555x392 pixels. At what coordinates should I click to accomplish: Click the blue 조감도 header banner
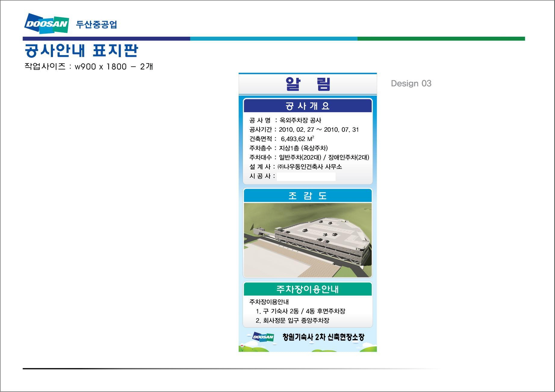307,196
